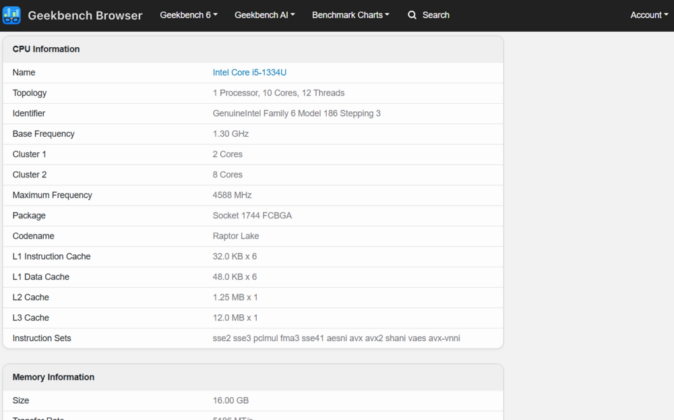Open the Benchmark Charts dropdown
The height and width of the screenshot is (420, 674).
[x=350, y=15]
